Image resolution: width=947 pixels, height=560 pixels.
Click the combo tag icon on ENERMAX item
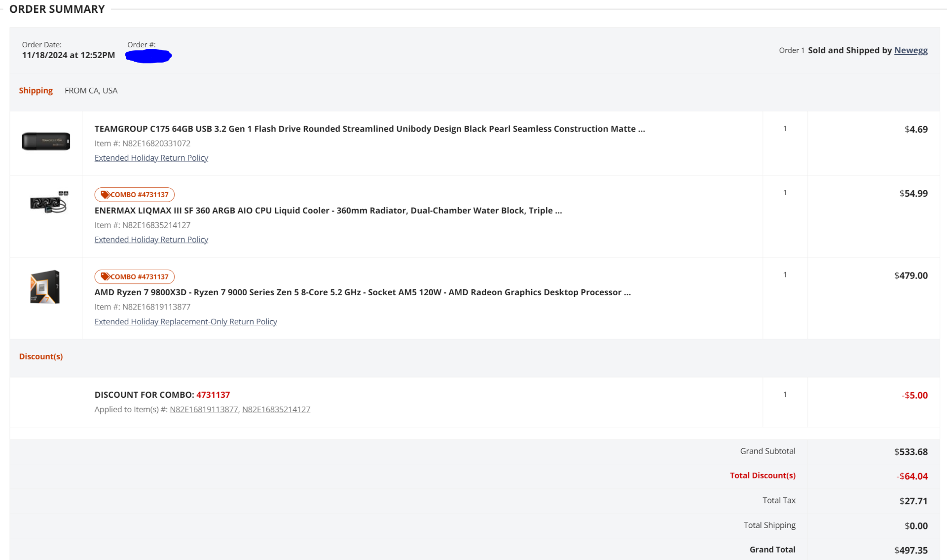click(105, 195)
